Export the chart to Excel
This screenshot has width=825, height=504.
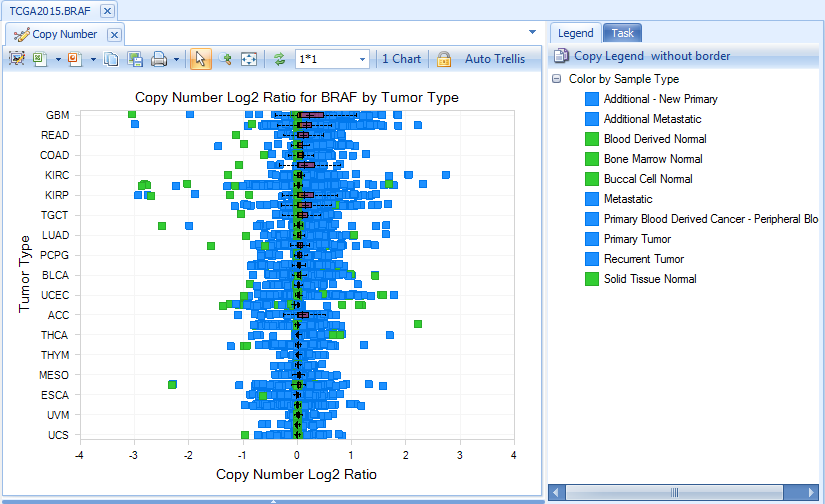click(x=40, y=59)
